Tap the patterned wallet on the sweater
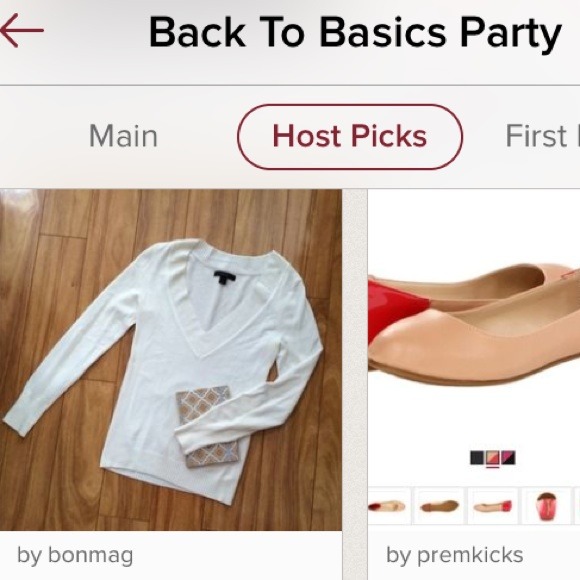 (x=208, y=426)
